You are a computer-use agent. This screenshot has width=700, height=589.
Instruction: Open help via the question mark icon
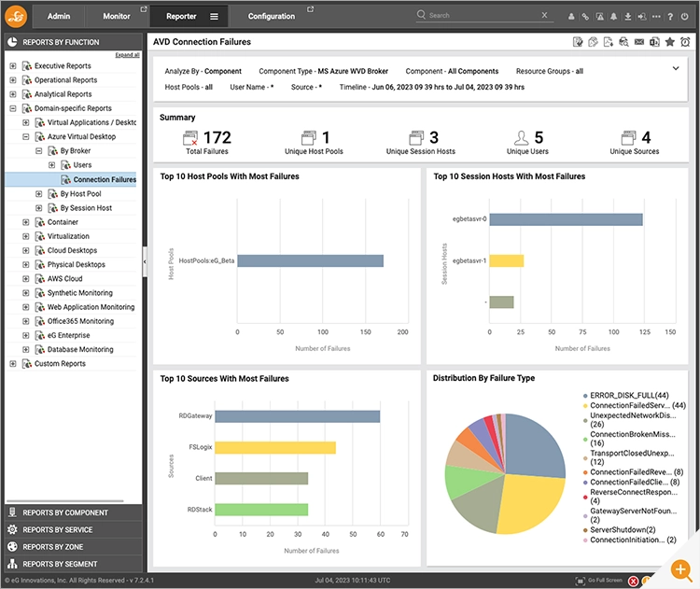[670, 17]
